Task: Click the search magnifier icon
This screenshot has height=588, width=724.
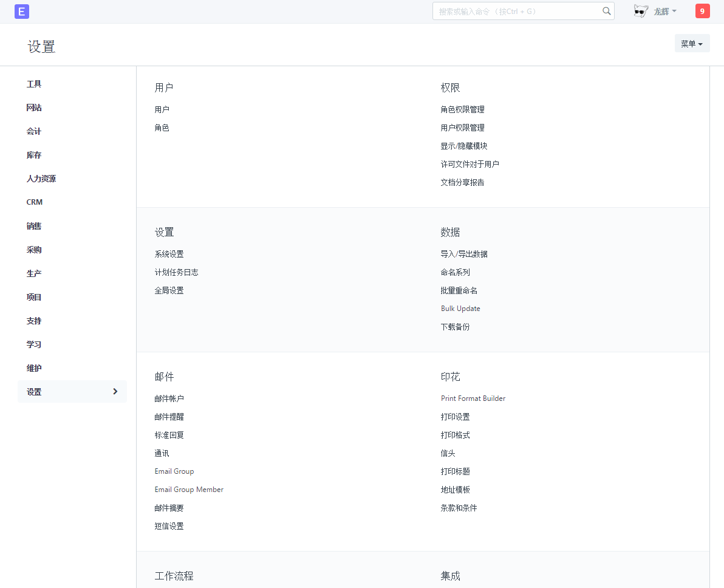Action: [x=606, y=11]
